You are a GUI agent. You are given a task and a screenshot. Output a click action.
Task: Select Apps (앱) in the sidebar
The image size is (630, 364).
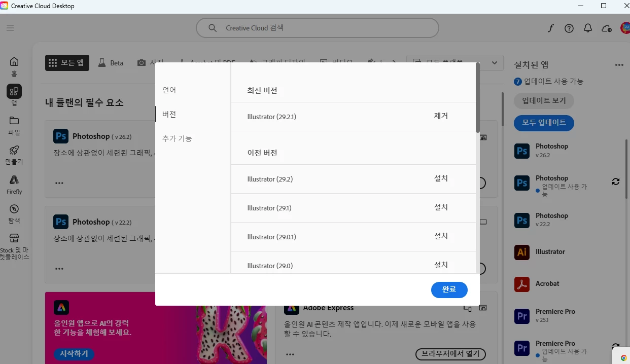pos(14,95)
